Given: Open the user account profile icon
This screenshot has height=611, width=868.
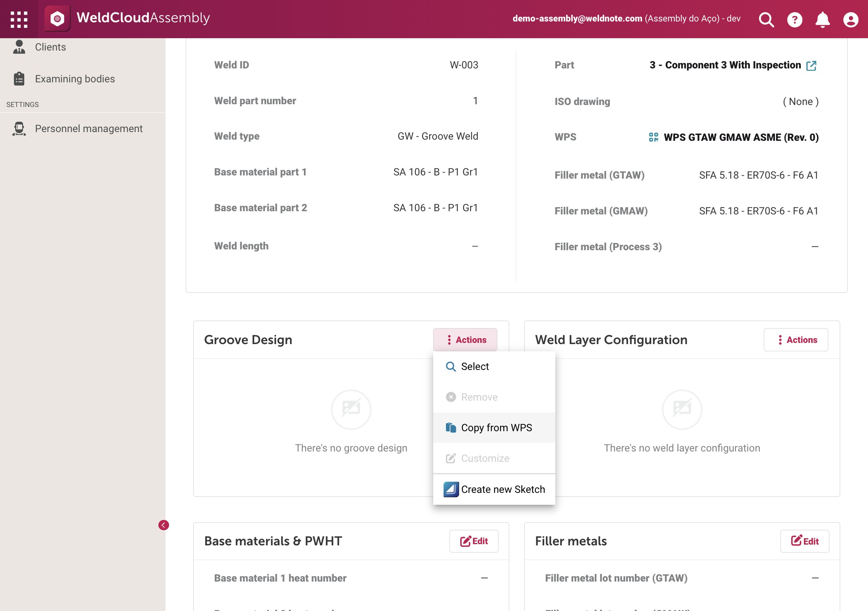Looking at the screenshot, I should pos(850,19).
